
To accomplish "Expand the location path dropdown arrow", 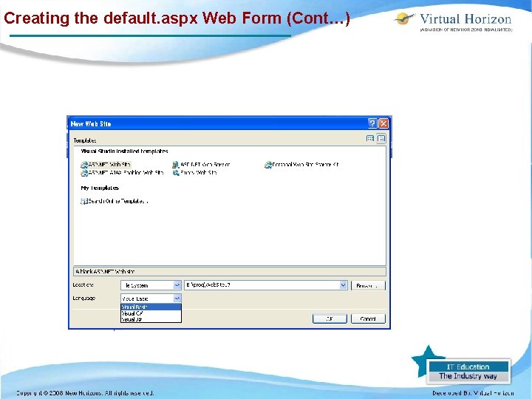I will 343,285.
